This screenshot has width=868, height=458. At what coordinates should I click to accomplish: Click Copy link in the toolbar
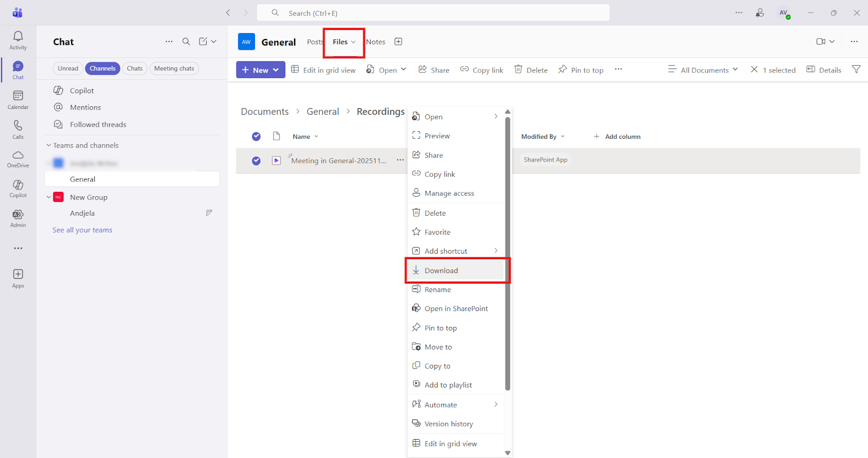pyautogui.click(x=482, y=70)
